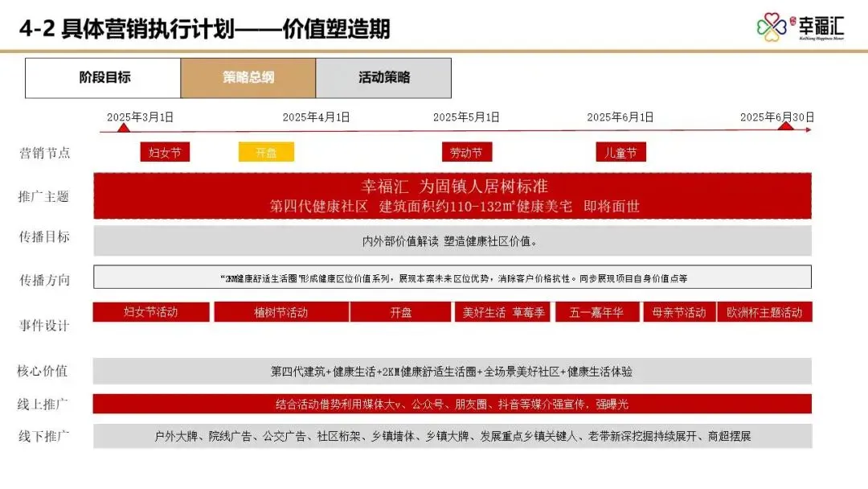Select the 母亲节活动 event block

tap(678, 312)
